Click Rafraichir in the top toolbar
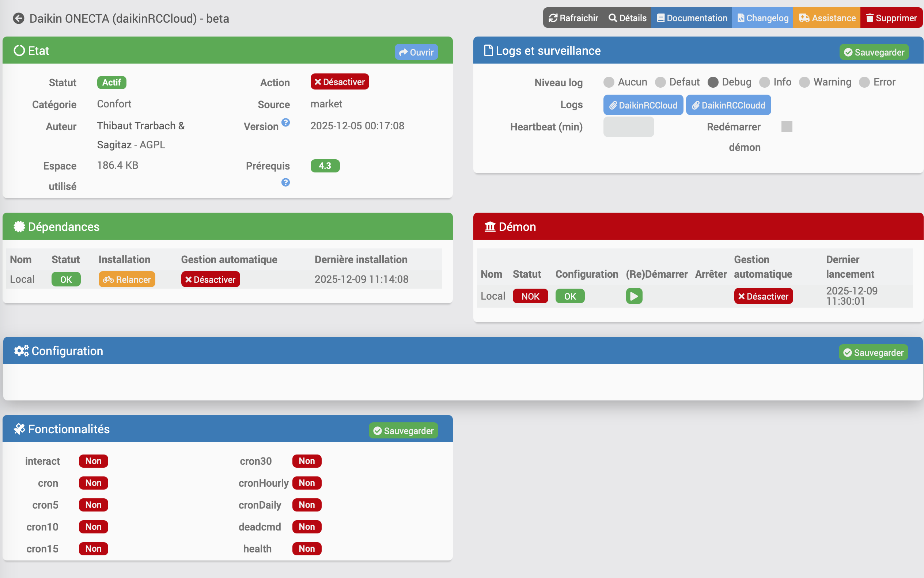The height and width of the screenshot is (578, 924). click(x=573, y=18)
